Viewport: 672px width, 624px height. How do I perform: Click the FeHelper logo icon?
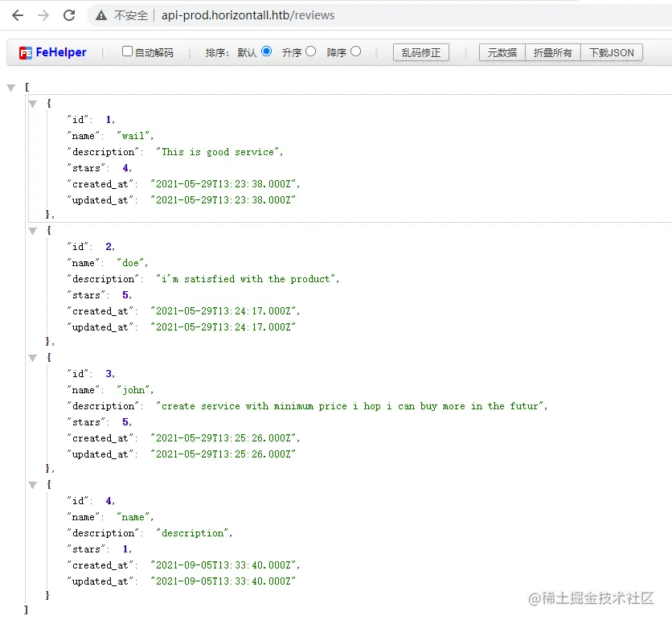(x=25, y=53)
